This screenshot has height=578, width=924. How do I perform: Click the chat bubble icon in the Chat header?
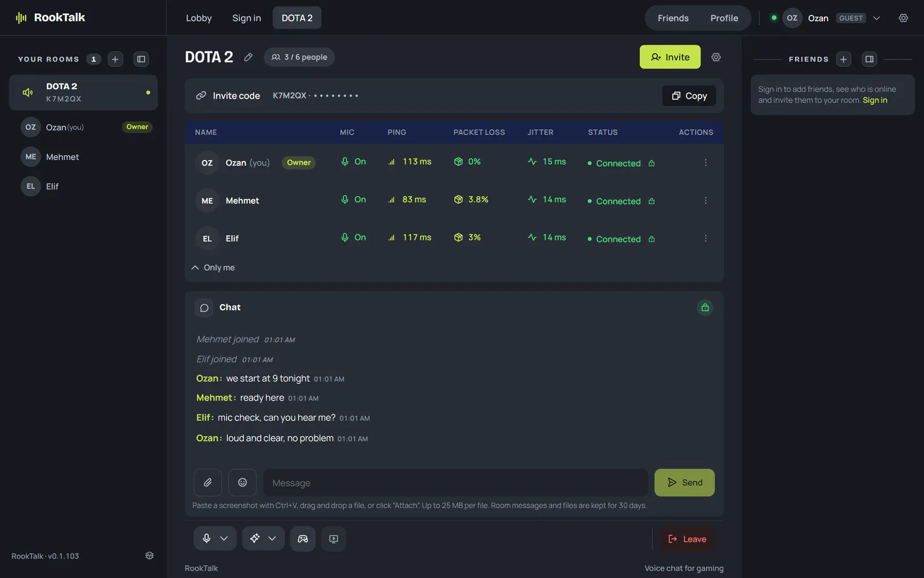(x=204, y=308)
